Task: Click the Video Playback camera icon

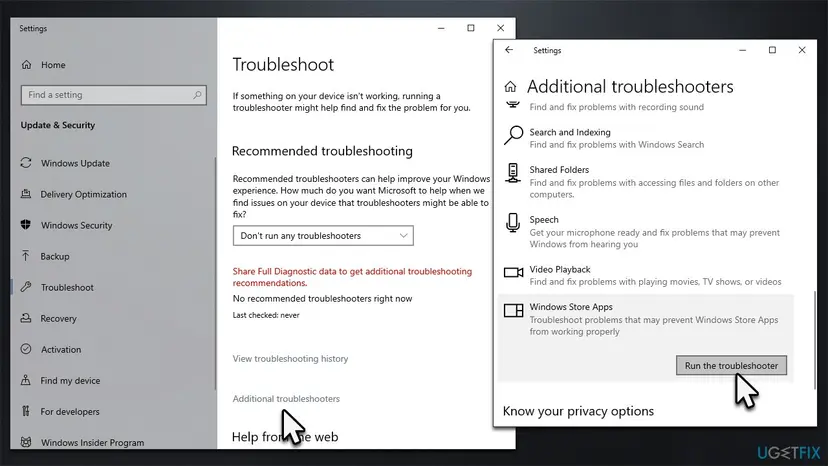Action: point(513,273)
